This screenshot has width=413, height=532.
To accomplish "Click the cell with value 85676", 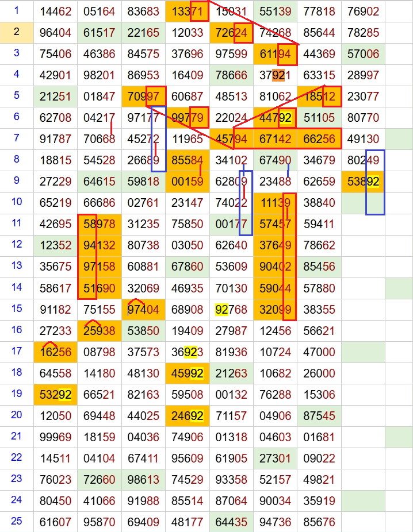I will pos(319,522).
